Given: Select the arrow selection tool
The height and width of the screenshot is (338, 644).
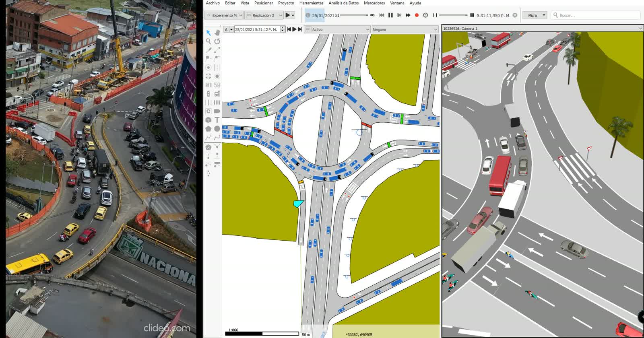Looking at the screenshot, I should (x=208, y=33).
